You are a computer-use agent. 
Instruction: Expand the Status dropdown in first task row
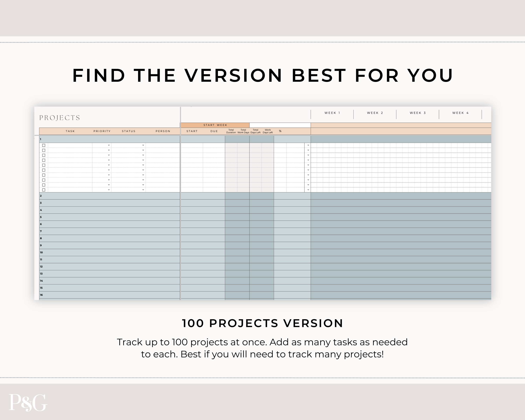pos(143,145)
